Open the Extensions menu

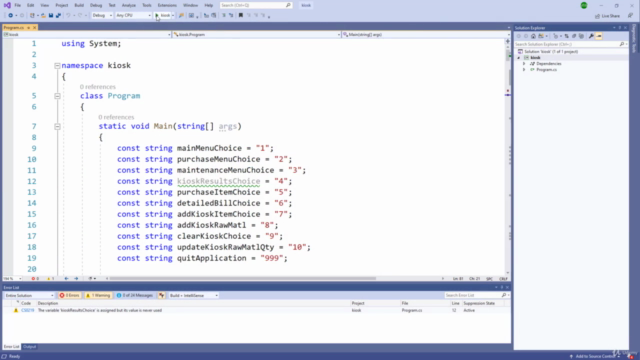[167, 5]
